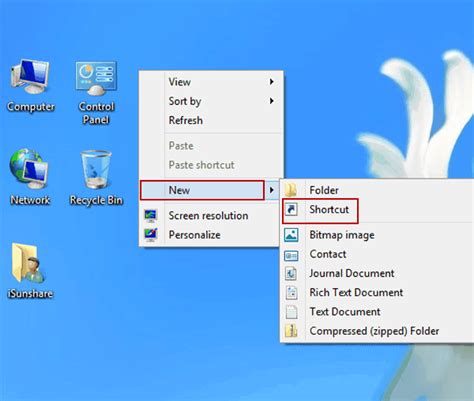Screen dimensions: 474x401
Task: Click the Rich Text Document icon
Action: tap(291, 293)
